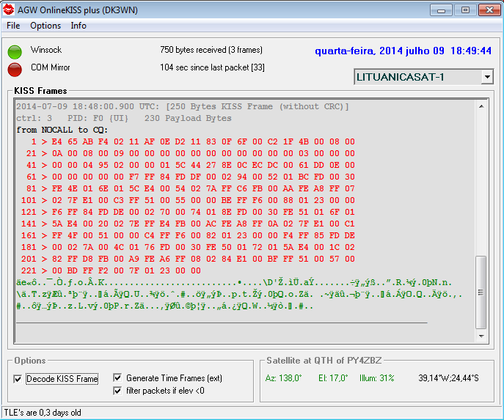The height and width of the screenshot is (420, 504).
Task: Click the scrollbar down arrow in KISS Frames
Action: (x=481, y=337)
